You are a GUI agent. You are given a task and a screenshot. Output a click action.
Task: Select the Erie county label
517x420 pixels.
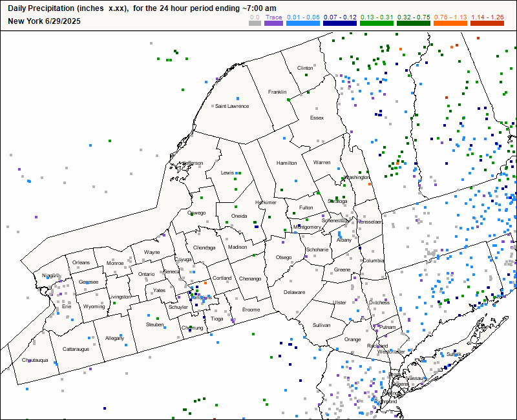click(x=67, y=306)
